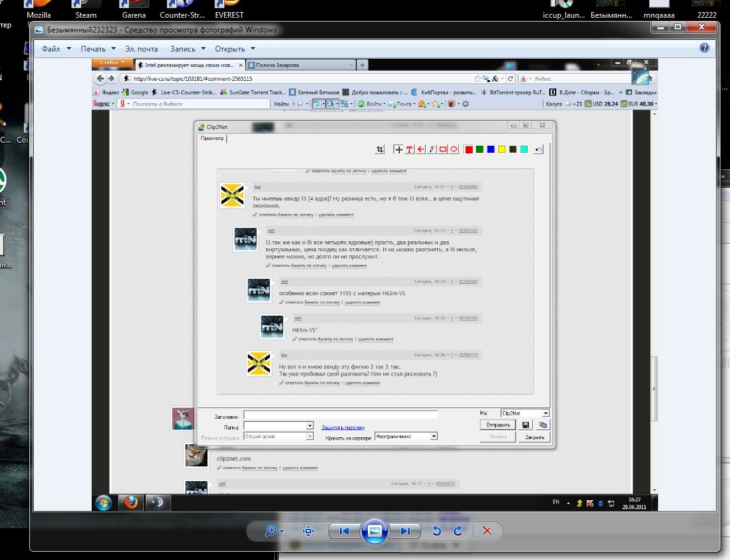Click the Яндекс bar settings gear
The height and width of the screenshot is (560, 730).
click(465, 104)
